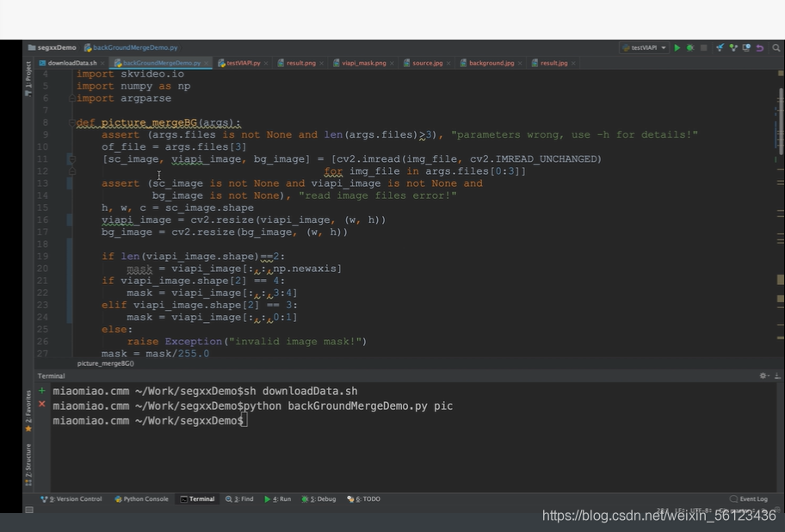
Task: Open the Event Log
Action: pyautogui.click(x=749, y=499)
